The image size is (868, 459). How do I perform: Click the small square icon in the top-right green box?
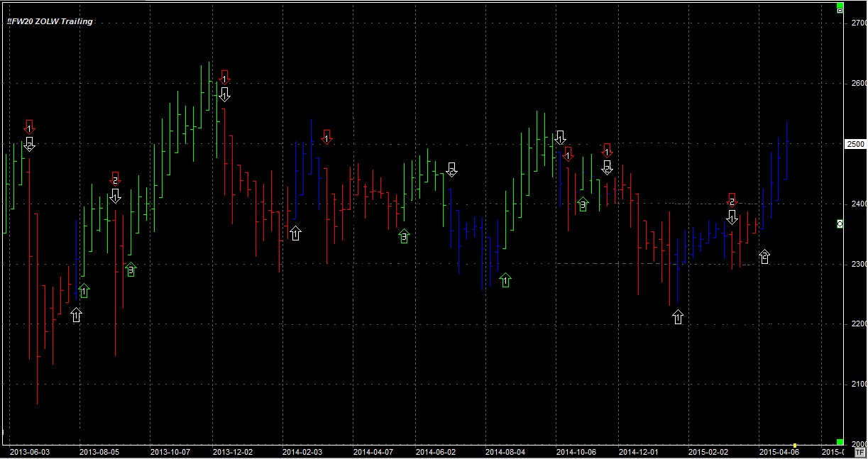click(840, 10)
